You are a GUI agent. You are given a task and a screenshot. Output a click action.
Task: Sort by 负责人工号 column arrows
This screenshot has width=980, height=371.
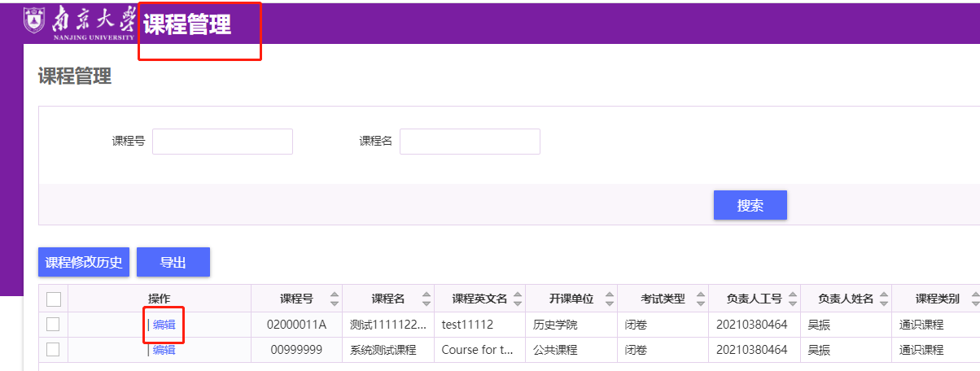(792, 299)
